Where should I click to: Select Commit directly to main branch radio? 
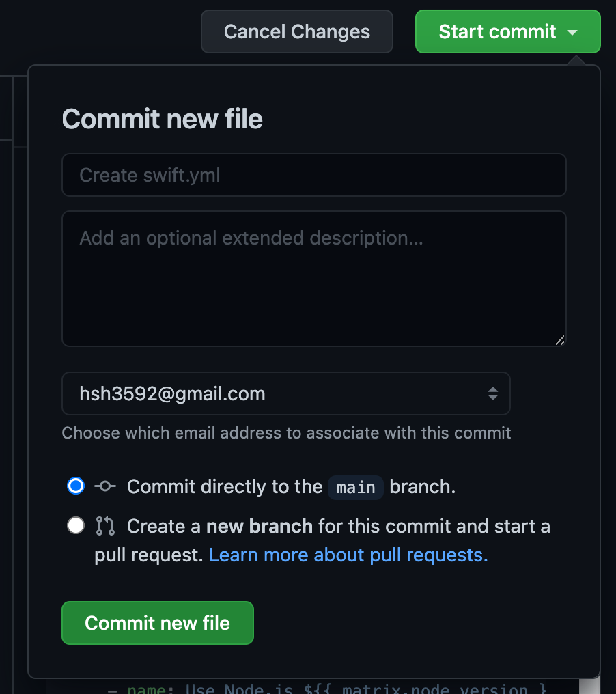pyautogui.click(x=76, y=486)
